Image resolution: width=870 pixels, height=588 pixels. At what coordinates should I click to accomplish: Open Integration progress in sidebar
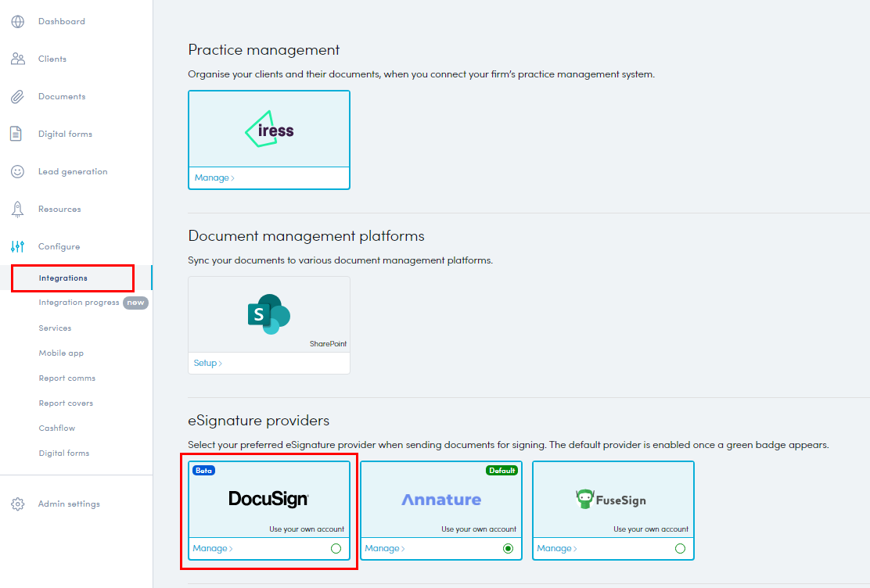point(79,303)
